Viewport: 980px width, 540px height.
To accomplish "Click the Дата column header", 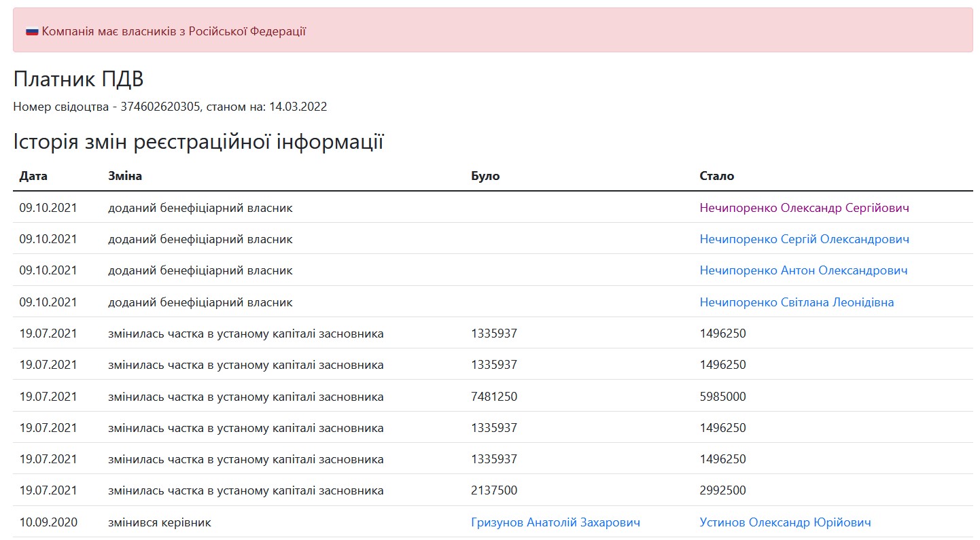I will (x=33, y=176).
